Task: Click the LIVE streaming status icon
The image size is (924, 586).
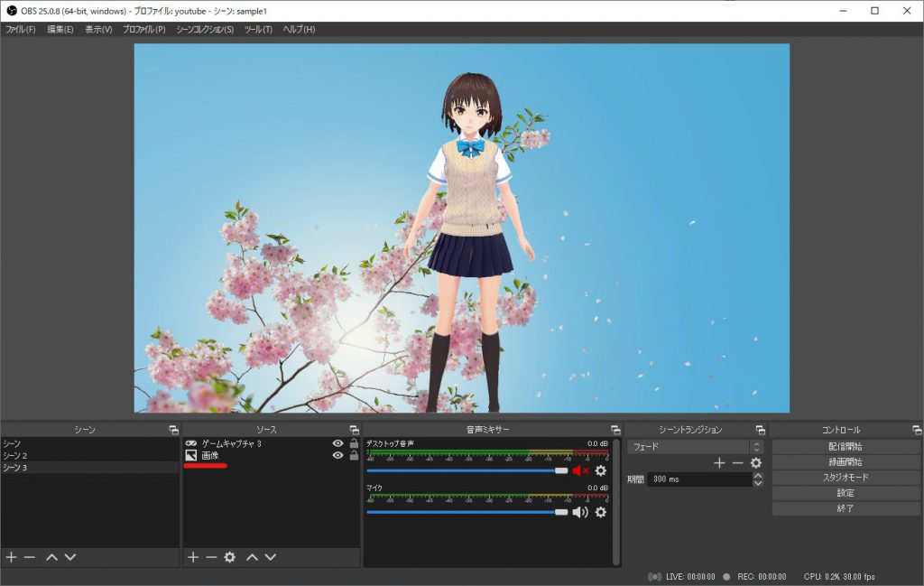Action: point(654,577)
